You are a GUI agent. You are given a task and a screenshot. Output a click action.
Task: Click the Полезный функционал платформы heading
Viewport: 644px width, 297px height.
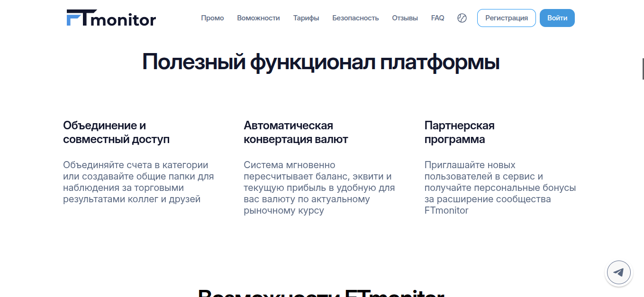pyautogui.click(x=321, y=62)
